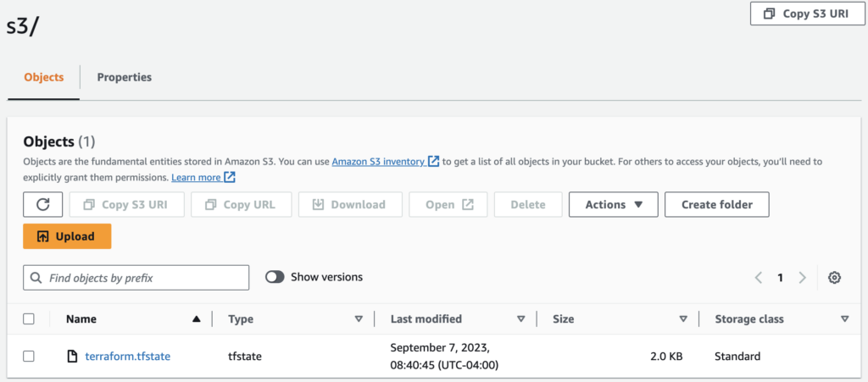Click the tfstate type cell
The width and height of the screenshot is (868, 382).
click(x=245, y=357)
